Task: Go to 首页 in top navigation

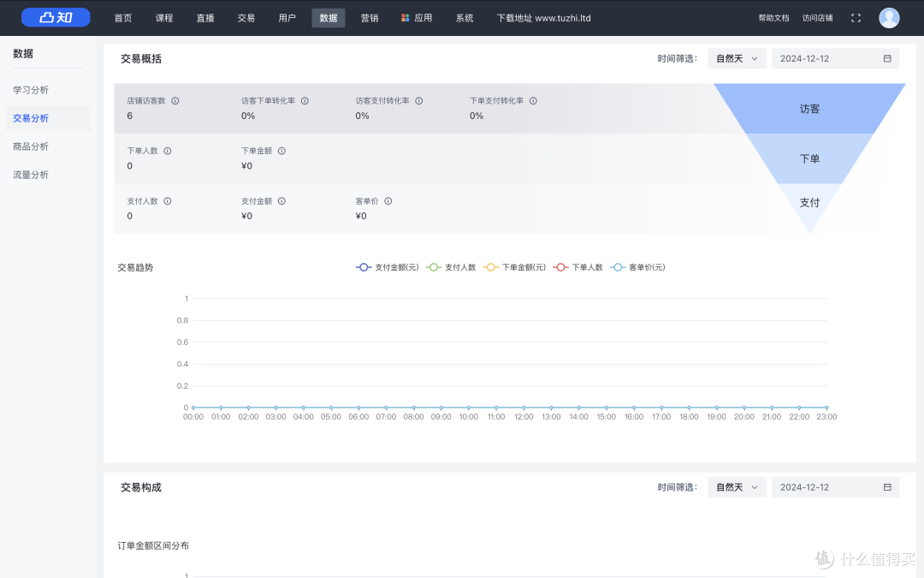Action: (x=123, y=18)
